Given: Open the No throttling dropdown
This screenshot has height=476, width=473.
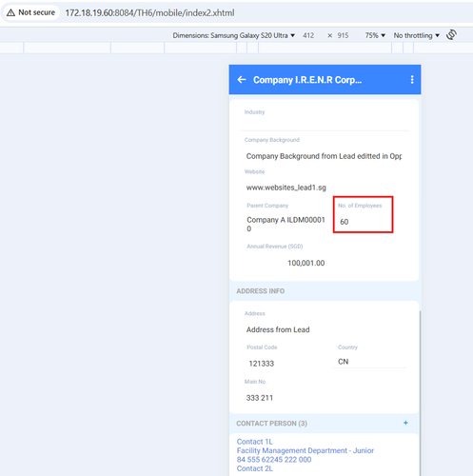Looking at the screenshot, I should point(416,35).
